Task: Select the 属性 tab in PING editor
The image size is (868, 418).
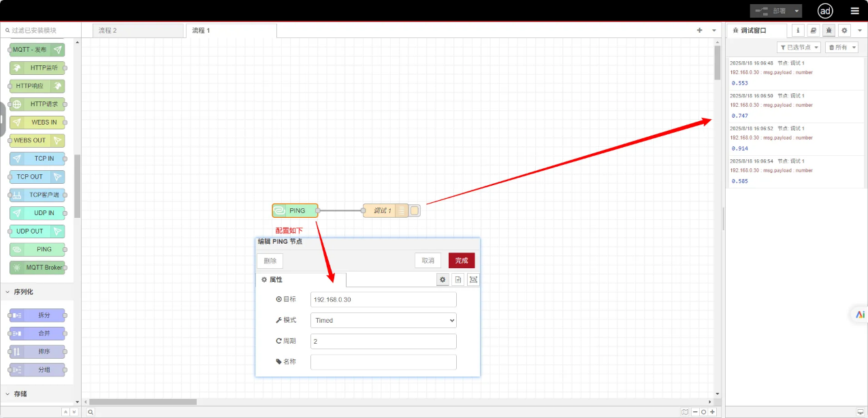Action: [272, 280]
